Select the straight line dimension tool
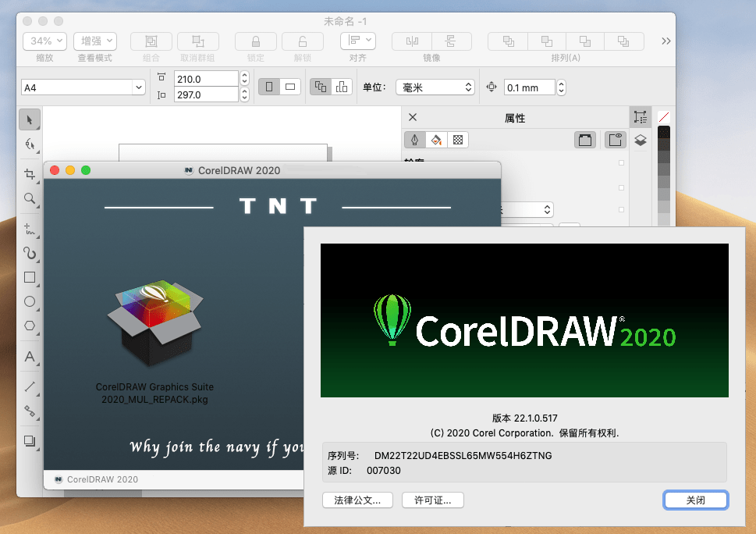Image resolution: width=756 pixels, height=534 pixels. tap(30, 386)
